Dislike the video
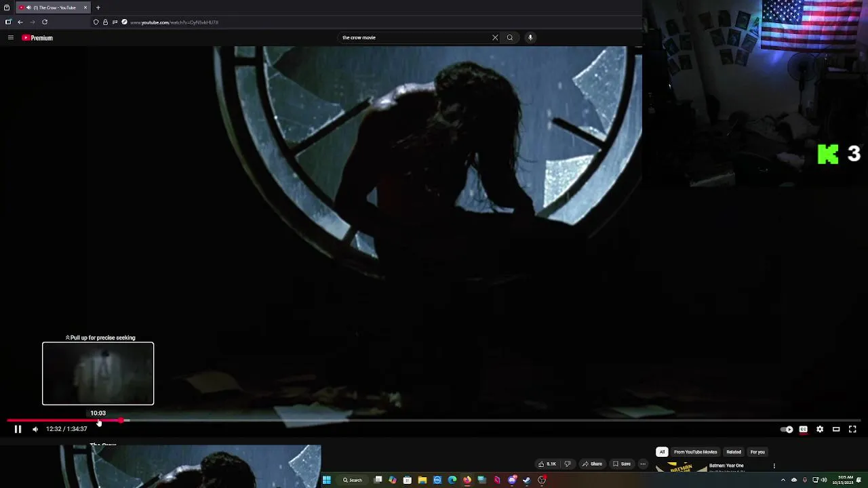The image size is (868, 488). [568, 464]
